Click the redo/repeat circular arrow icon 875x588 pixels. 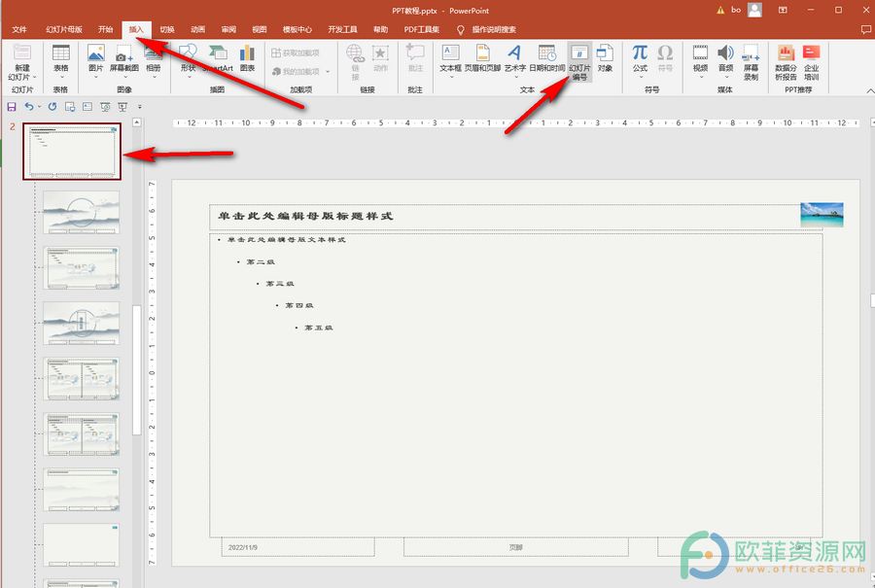pos(52,106)
